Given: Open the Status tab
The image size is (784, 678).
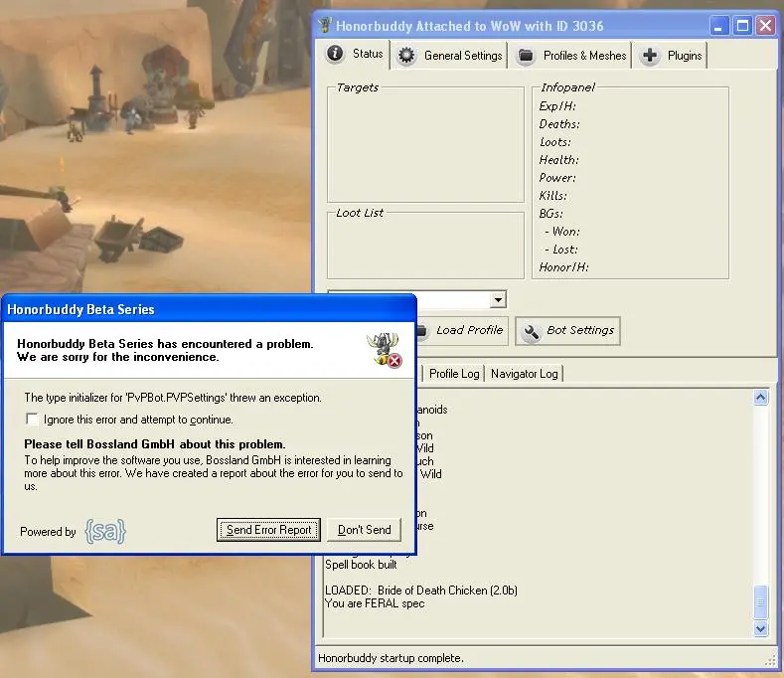Looking at the screenshot, I should (x=355, y=54).
